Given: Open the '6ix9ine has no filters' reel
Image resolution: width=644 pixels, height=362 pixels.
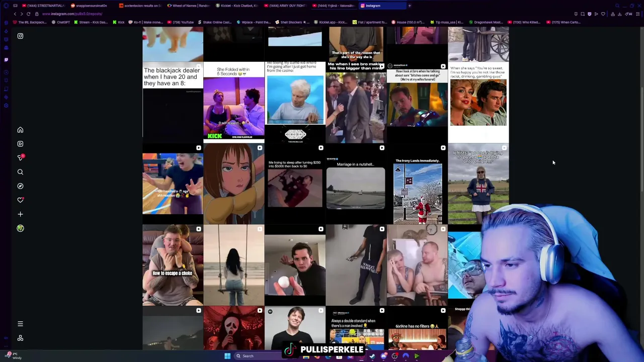Looking at the screenshot, I should (417, 328).
